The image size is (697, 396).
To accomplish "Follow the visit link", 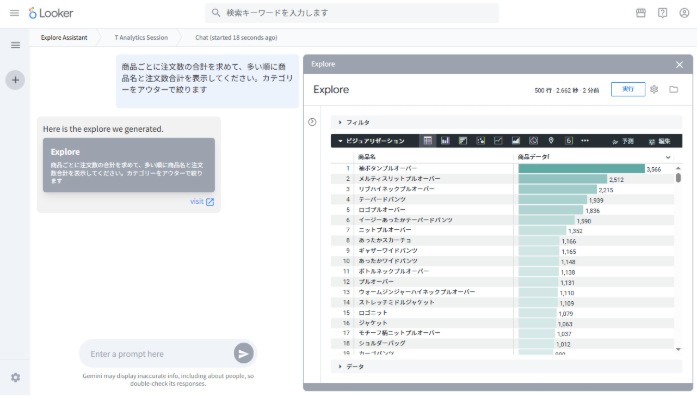I will click(x=196, y=201).
